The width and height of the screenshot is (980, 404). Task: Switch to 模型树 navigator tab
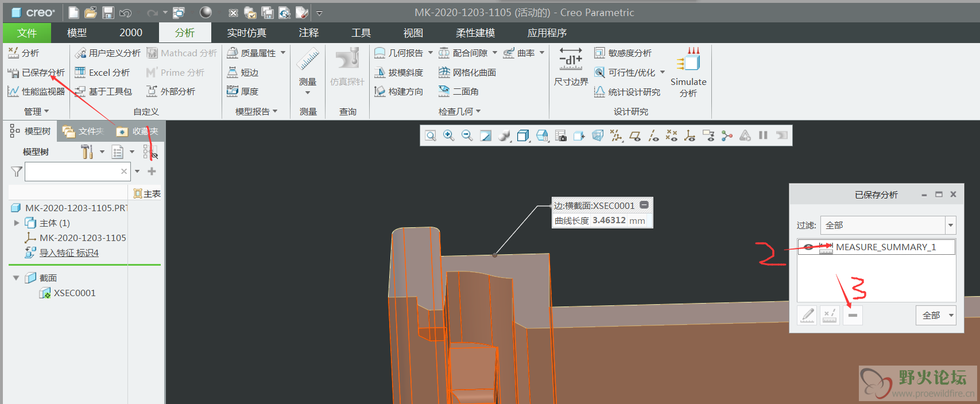[30, 131]
